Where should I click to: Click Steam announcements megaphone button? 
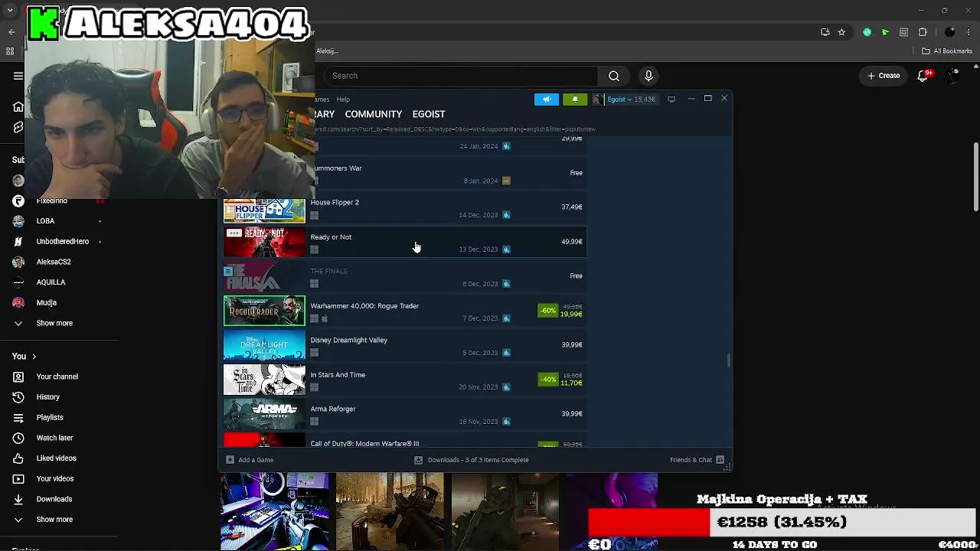pos(547,99)
